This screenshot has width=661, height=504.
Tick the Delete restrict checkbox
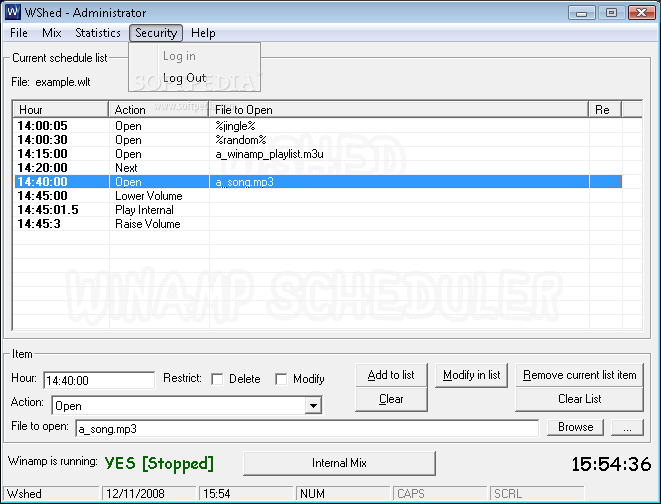[x=217, y=379]
